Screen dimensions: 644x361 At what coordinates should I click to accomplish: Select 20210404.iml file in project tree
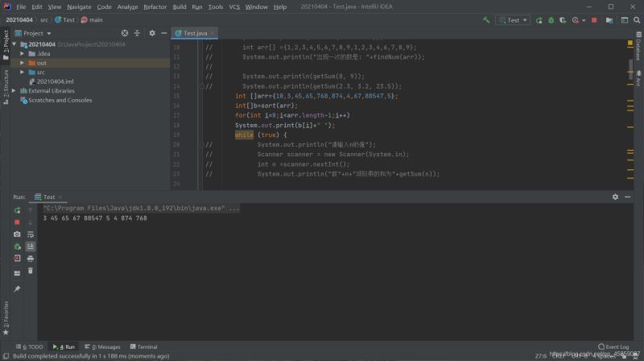55,81
